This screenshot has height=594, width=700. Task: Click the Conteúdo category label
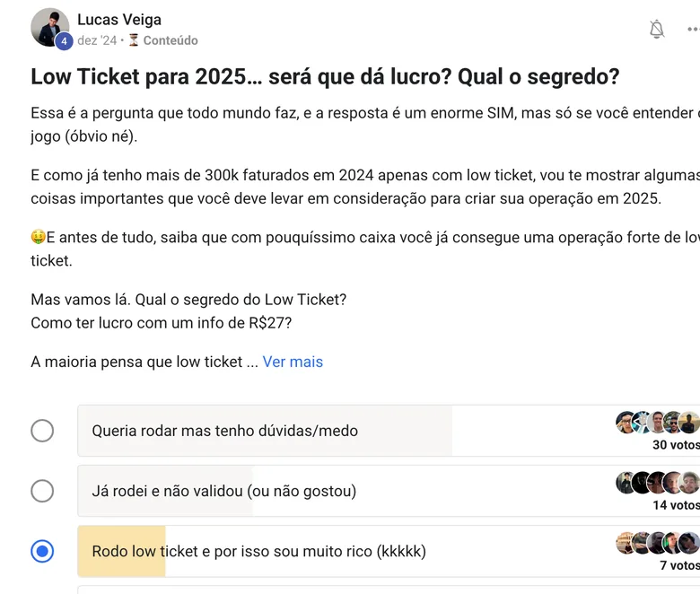click(171, 40)
